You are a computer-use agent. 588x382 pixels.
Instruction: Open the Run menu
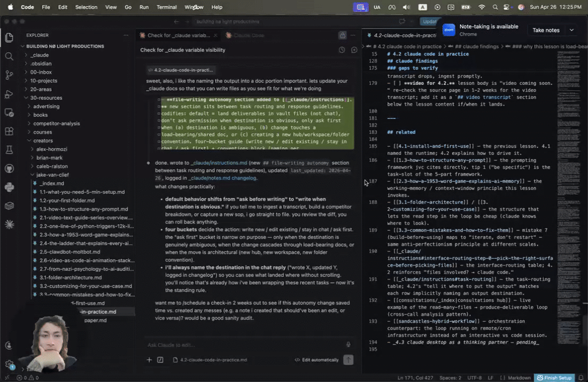tap(144, 7)
